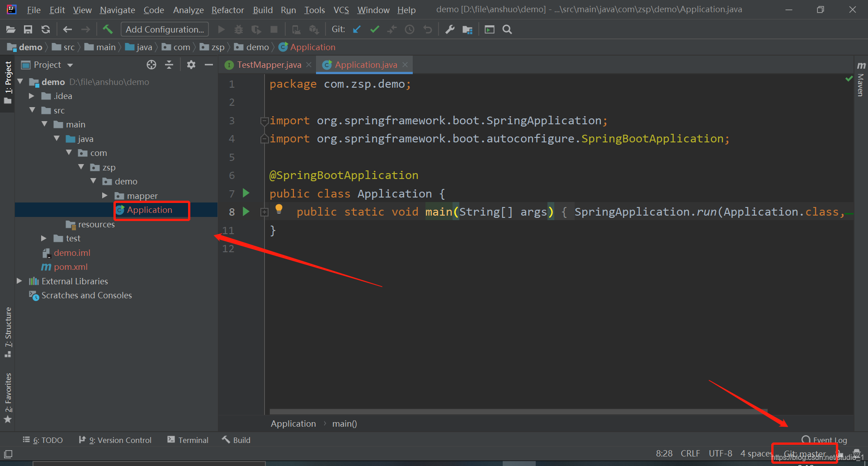Expand the mapper package
The width and height of the screenshot is (868, 466).
[105, 195]
